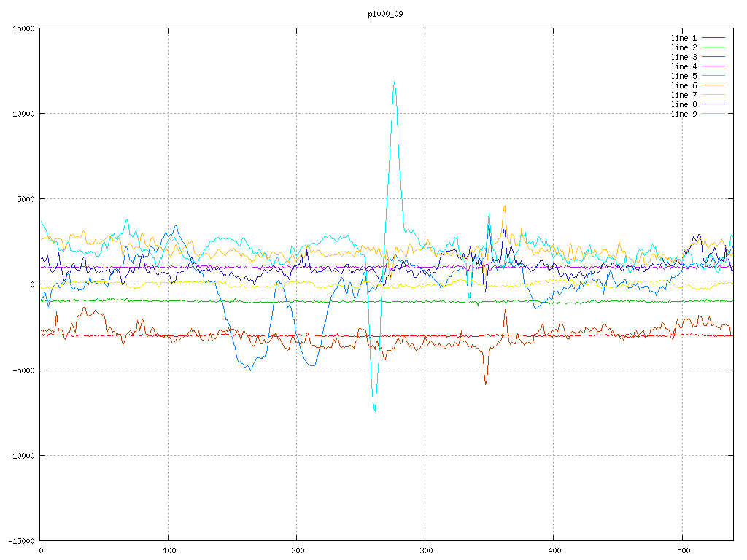Click the 100 x-axis tick label
The width and height of the screenshot is (747, 560).
(x=169, y=551)
